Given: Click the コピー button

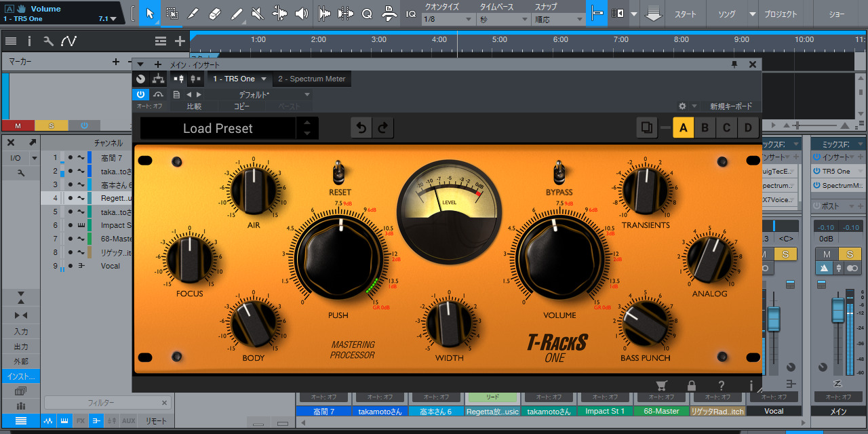Looking at the screenshot, I should click(x=241, y=106).
